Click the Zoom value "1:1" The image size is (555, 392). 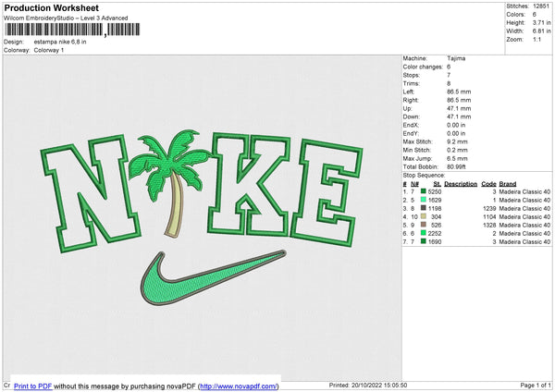pyautogui.click(x=536, y=39)
